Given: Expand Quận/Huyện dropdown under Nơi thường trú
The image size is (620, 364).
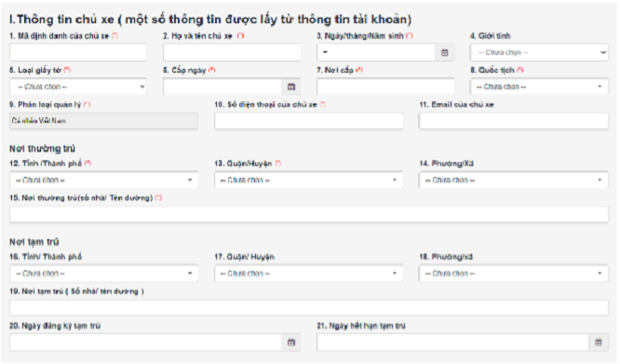Looking at the screenshot, I should [x=309, y=181].
